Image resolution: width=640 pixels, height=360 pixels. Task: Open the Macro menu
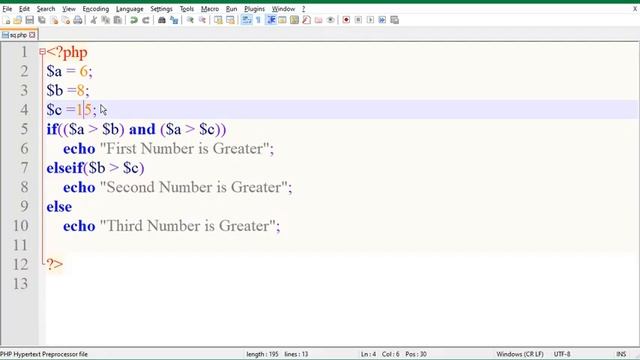point(210,9)
